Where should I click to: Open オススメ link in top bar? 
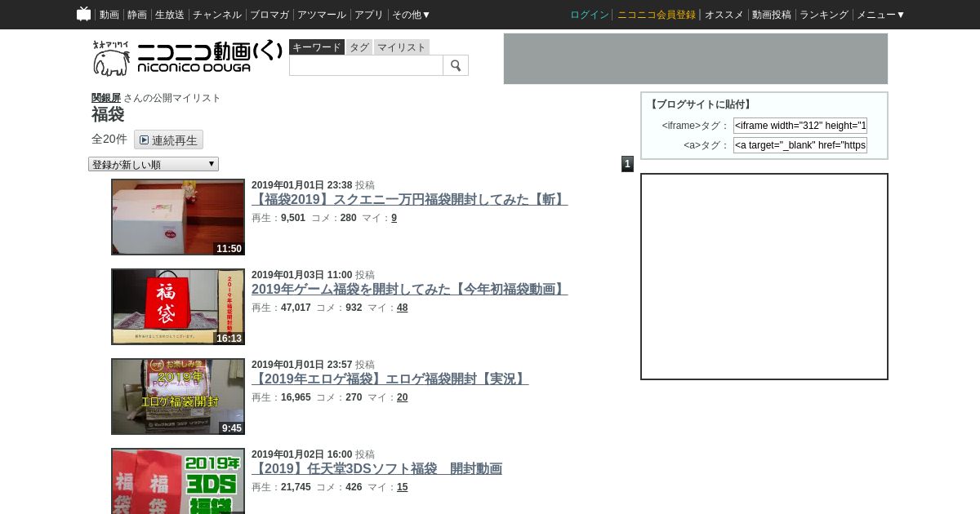coord(724,15)
